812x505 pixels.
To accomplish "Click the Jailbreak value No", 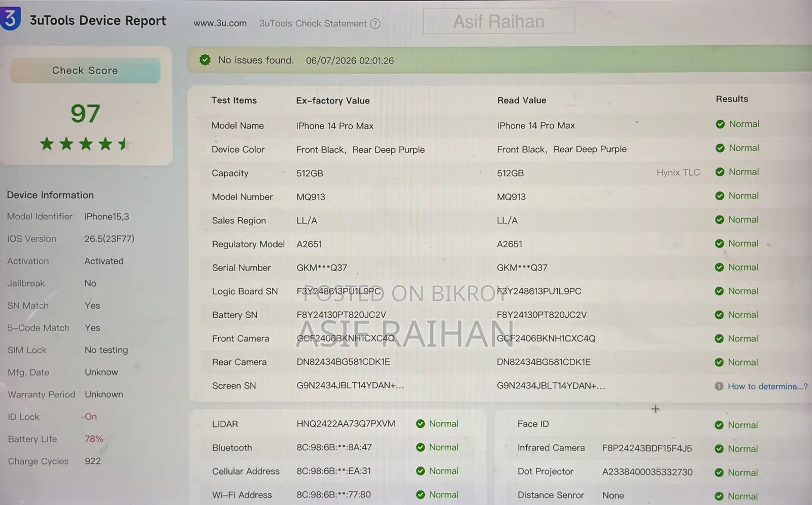I will pos(90,283).
